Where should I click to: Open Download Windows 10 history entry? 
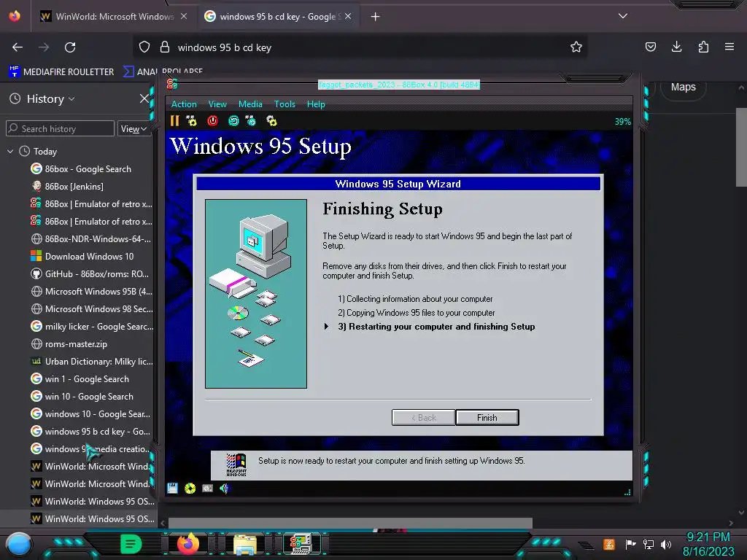click(89, 256)
